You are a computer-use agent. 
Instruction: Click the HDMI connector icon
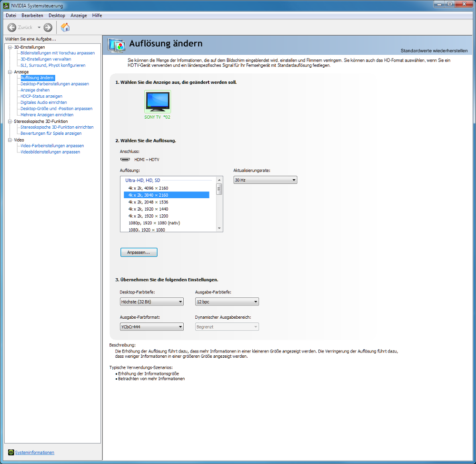(x=125, y=160)
